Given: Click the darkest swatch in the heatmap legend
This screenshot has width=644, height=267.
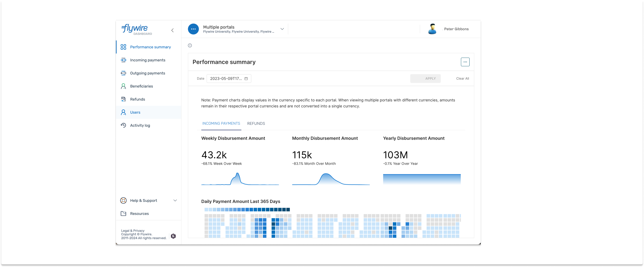Looking at the screenshot, I should [x=288, y=210].
